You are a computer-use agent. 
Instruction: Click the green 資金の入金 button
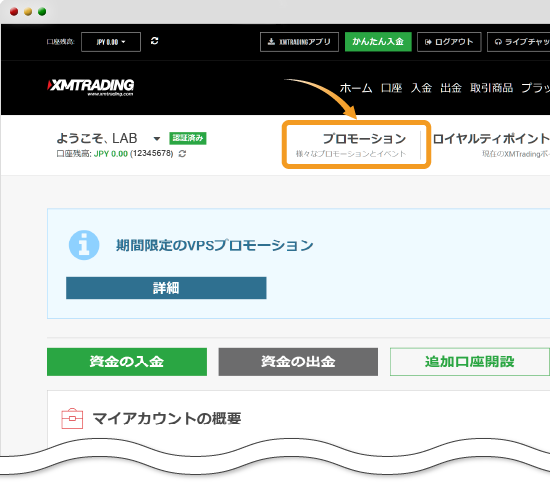pos(127,362)
